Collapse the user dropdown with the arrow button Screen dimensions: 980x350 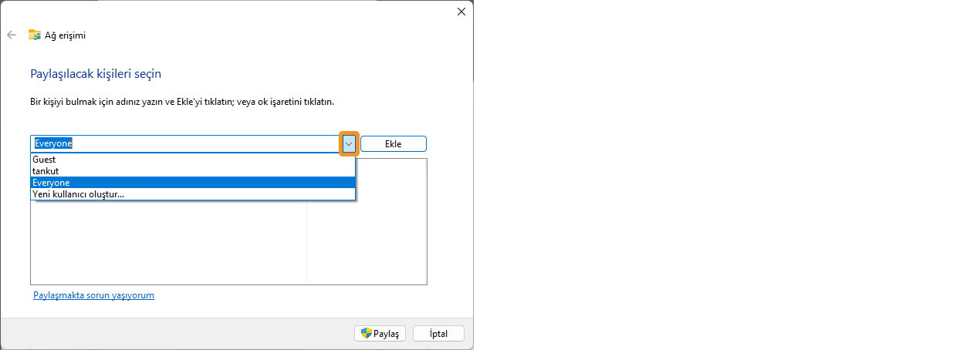pos(348,144)
